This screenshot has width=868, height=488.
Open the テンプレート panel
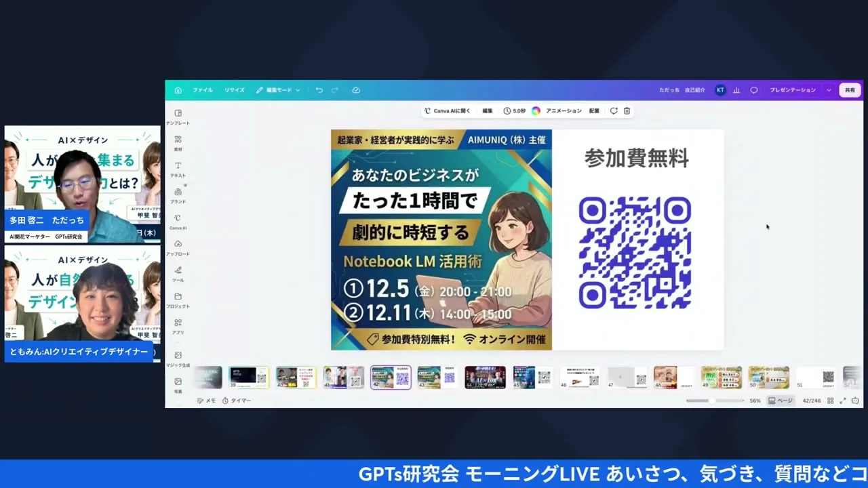tap(178, 117)
